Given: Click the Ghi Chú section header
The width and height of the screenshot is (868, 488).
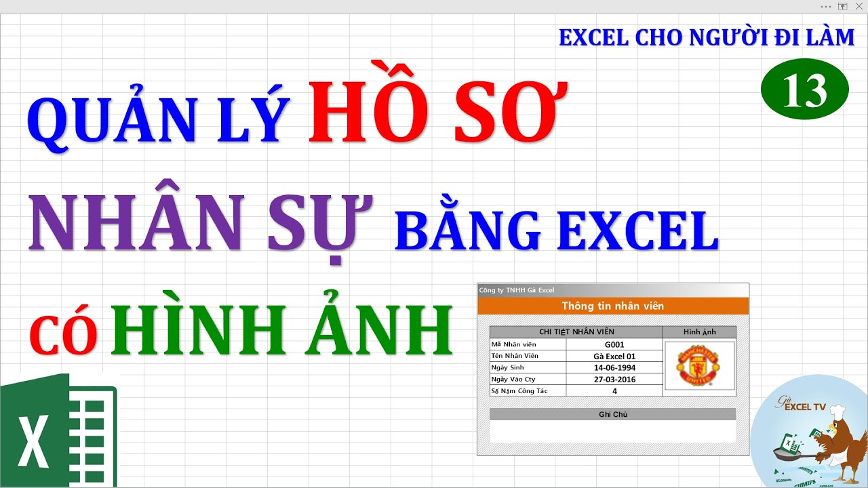Looking at the screenshot, I should pos(612,413).
